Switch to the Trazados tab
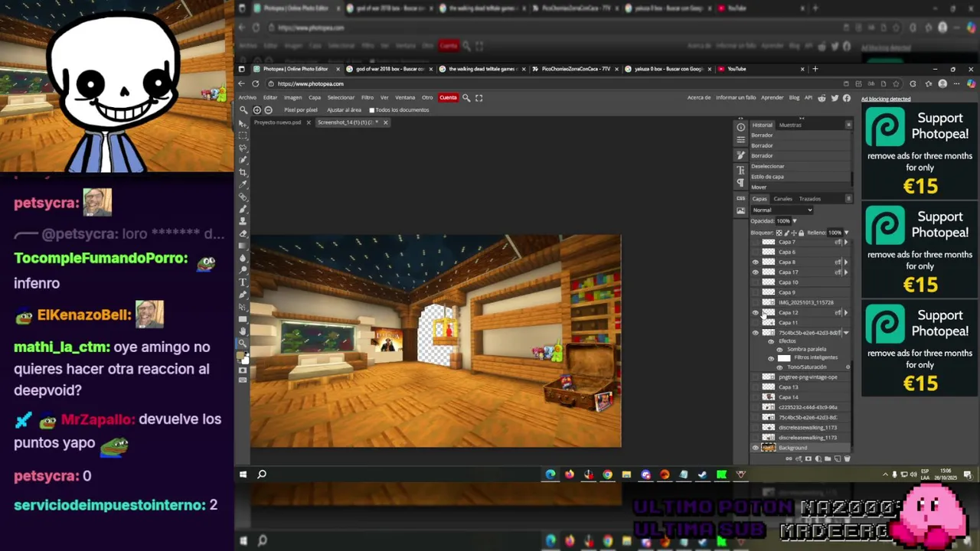The width and height of the screenshot is (980, 551). [810, 199]
